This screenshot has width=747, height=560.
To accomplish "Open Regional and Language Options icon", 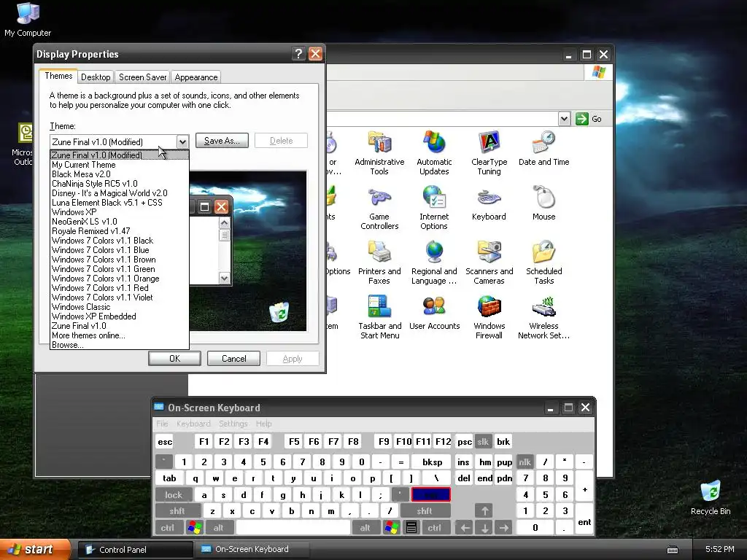I will coord(434,262).
